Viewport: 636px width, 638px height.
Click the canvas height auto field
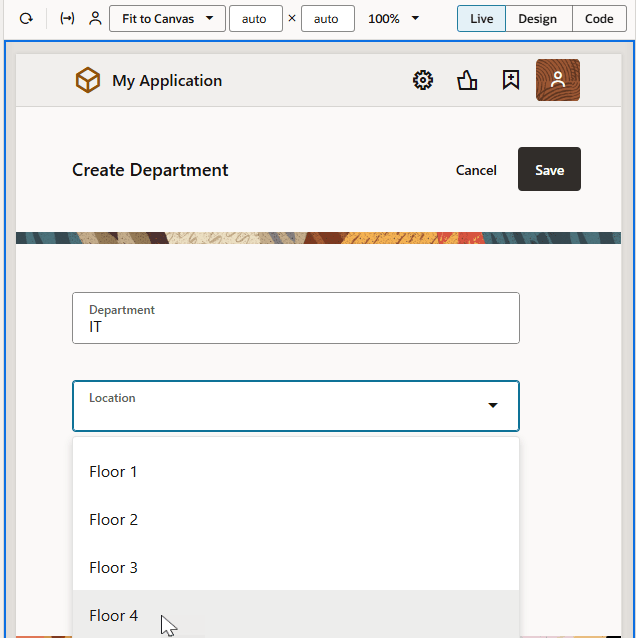pyautogui.click(x=328, y=19)
